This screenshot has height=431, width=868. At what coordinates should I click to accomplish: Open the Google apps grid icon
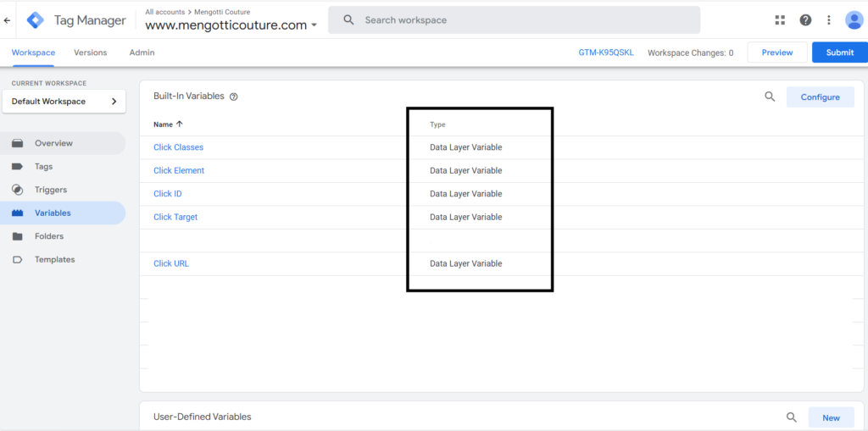(x=780, y=20)
